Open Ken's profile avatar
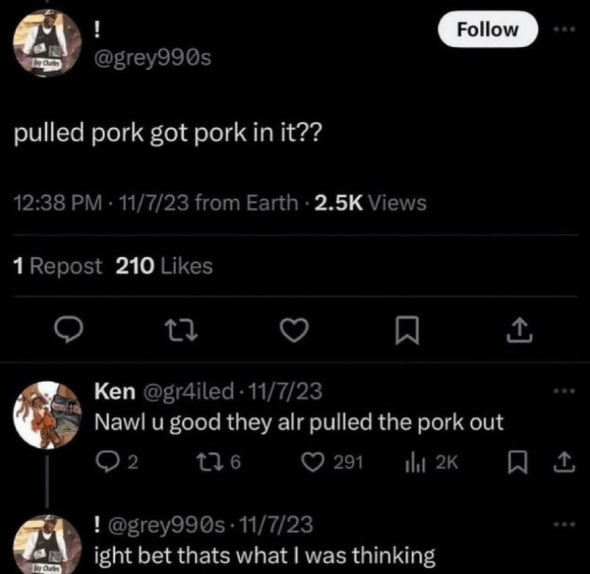The image size is (590, 574). [x=47, y=415]
